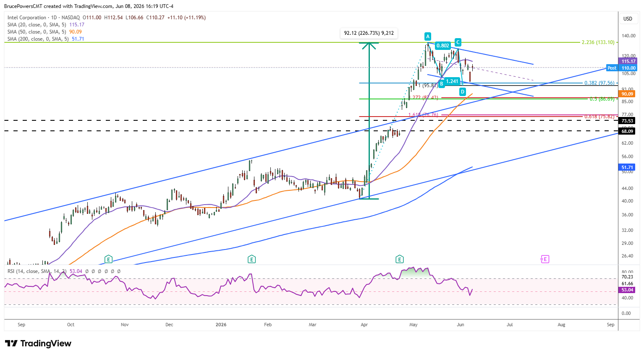The height and width of the screenshot is (356, 644).
Task: Click the 0.802 ratio label
Action: 442,46
